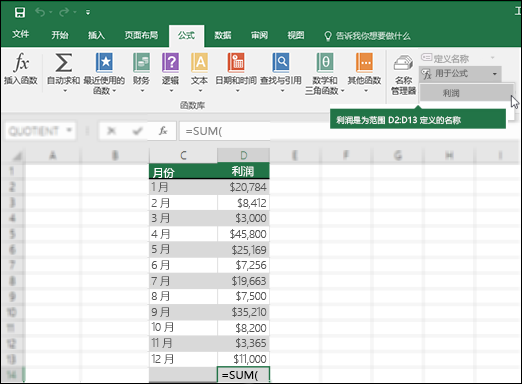
Task: Select the cell with $35,210
Action: coord(243,312)
